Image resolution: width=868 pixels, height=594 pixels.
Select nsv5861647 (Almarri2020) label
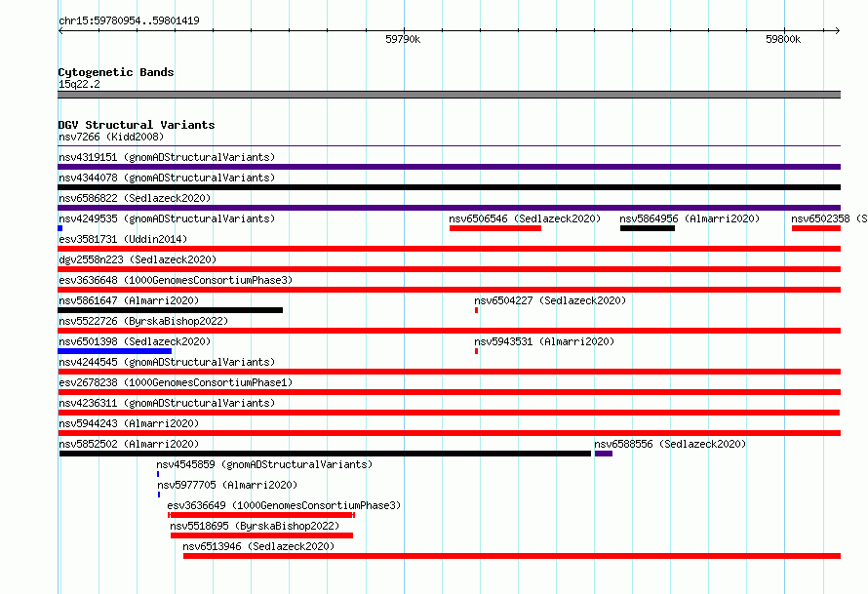click(x=129, y=300)
